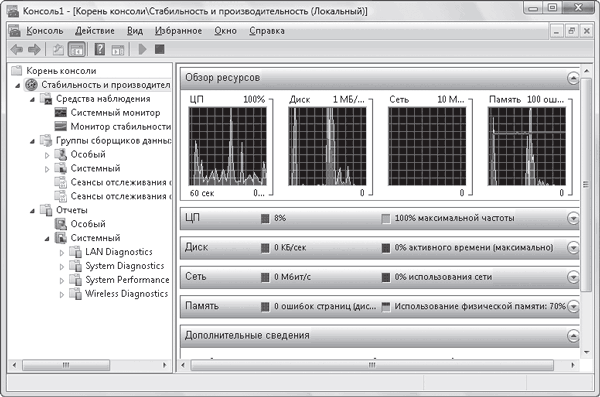Click the Корень консоли label text
The width and height of the screenshot is (600, 397).
(61, 70)
